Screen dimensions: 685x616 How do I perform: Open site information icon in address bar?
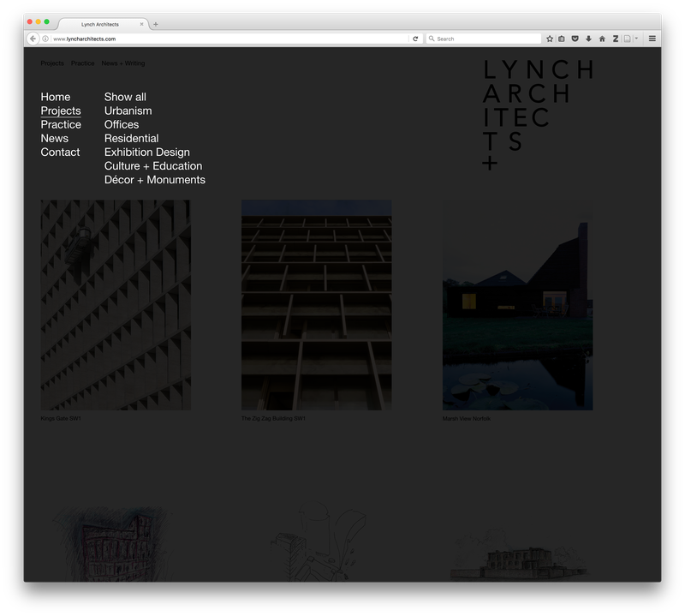click(x=45, y=39)
